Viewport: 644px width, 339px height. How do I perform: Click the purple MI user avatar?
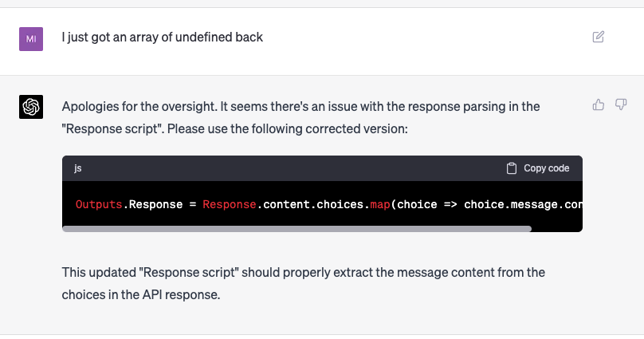point(30,37)
